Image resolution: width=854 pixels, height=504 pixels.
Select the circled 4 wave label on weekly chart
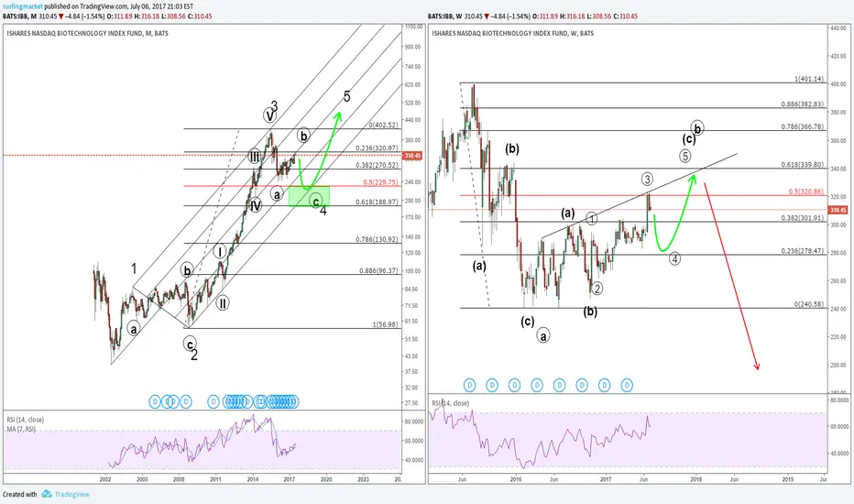[x=674, y=258]
